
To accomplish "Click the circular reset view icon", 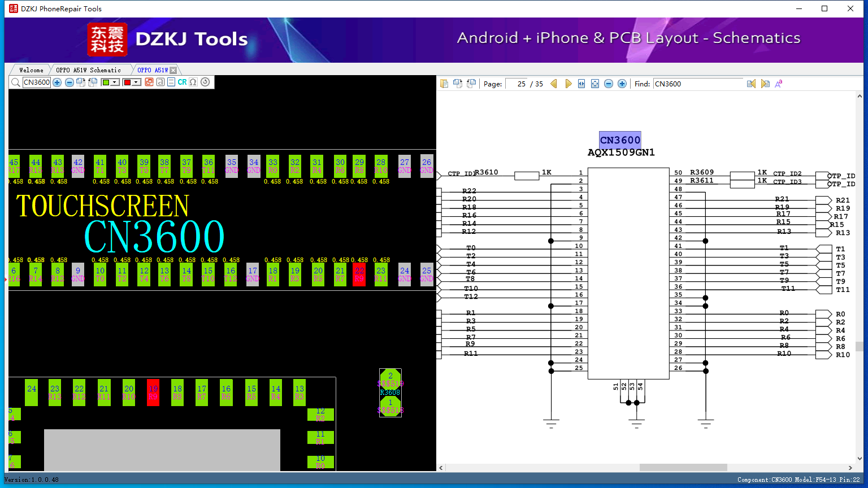I will 205,82.
